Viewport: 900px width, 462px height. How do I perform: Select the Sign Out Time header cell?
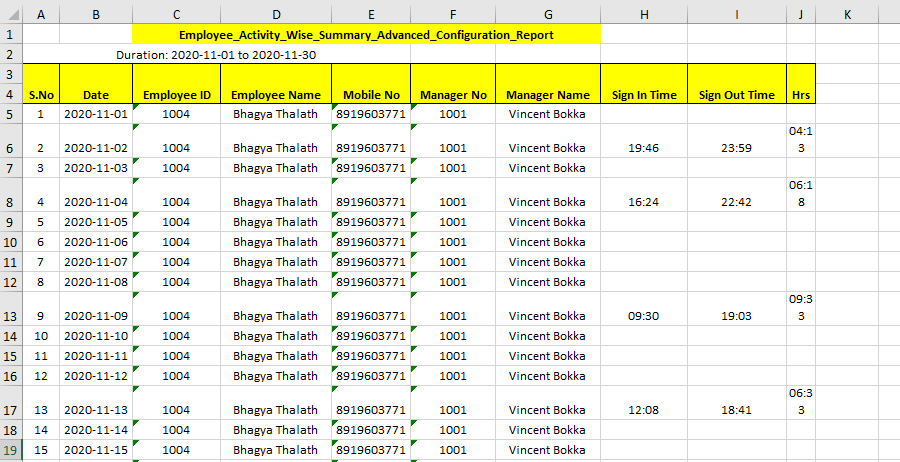736,95
